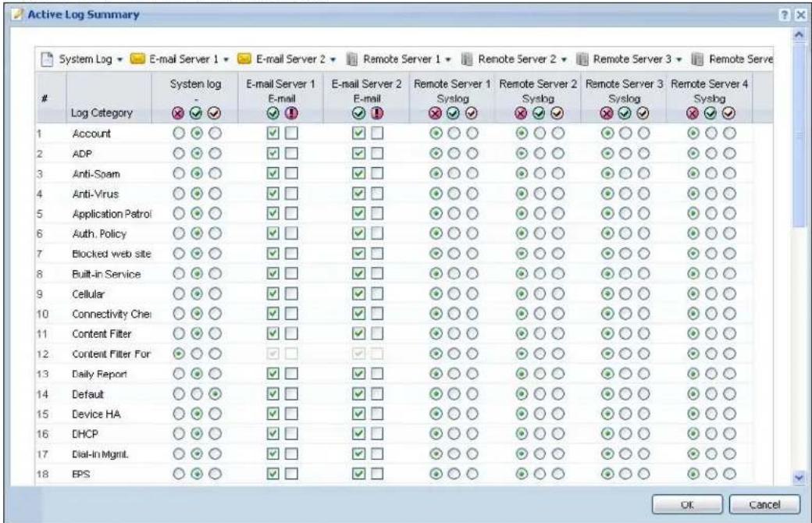The width and height of the screenshot is (812, 523).
Task: Close the Active Log Summary dialog
Action: click(800, 15)
